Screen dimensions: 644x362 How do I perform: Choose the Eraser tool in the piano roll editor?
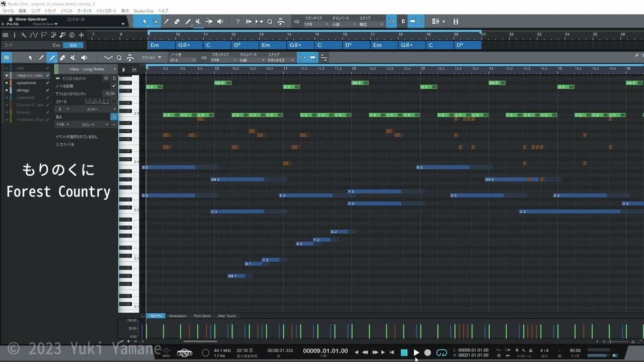pyautogui.click(x=62, y=58)
